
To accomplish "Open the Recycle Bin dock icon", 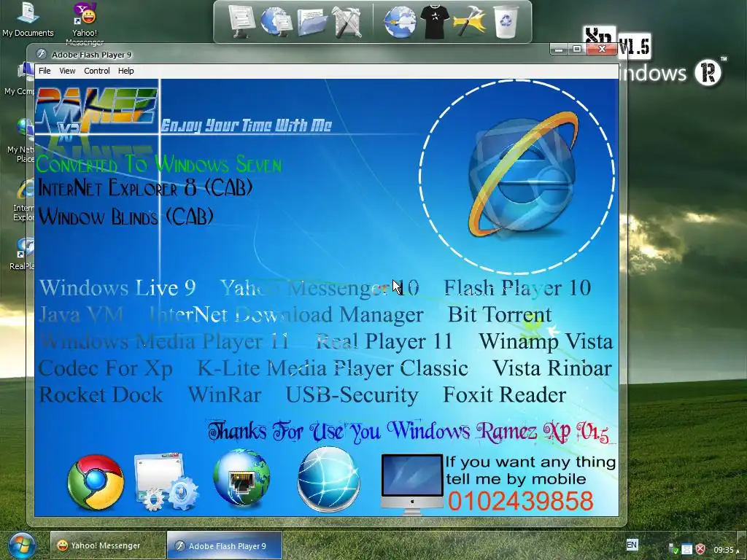I will coord(506,21).
